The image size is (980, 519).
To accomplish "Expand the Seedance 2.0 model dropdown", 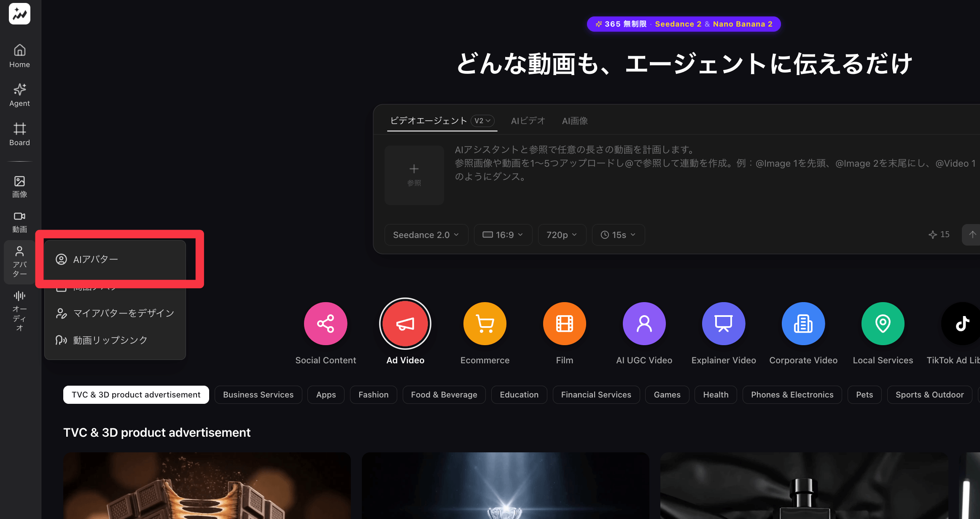I will point(426,235).
